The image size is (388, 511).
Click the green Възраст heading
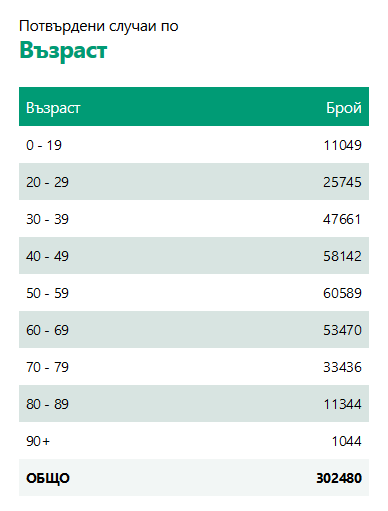pyautogui.click(x=63, y=50)
